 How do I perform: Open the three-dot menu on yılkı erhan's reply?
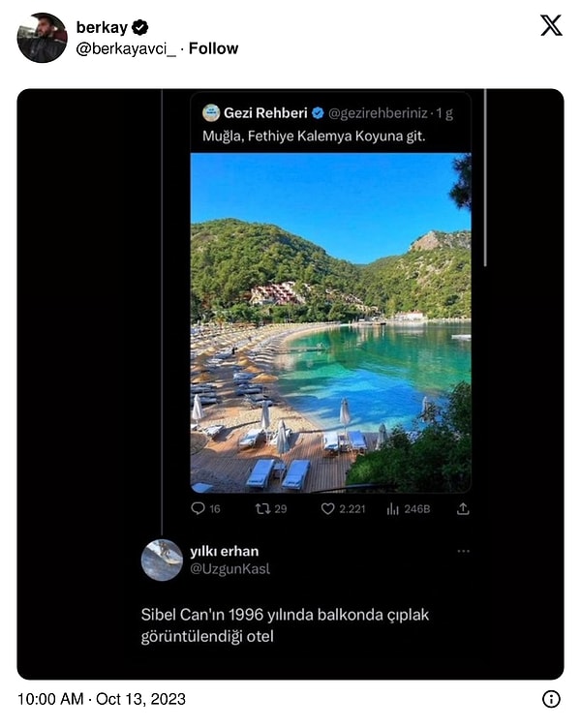tap(463, 551)
